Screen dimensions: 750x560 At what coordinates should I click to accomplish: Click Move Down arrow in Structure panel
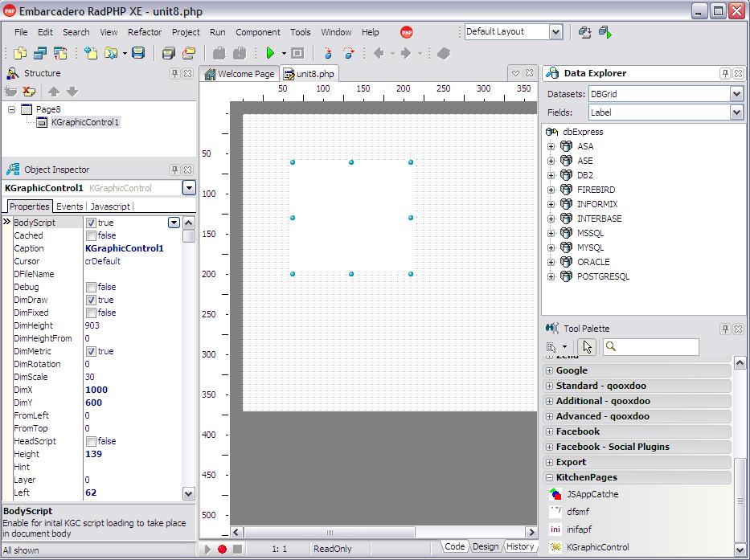pos(72,92)
